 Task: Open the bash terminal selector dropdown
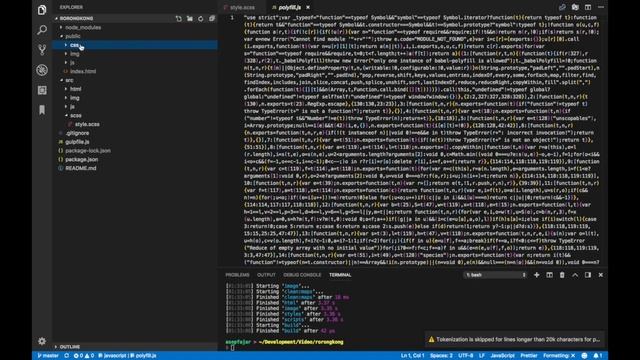click(x=496, y=275)
